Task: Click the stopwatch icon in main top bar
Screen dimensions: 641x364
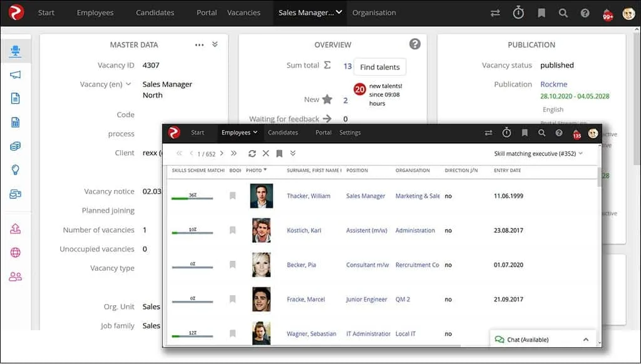Action: (518, 13)
